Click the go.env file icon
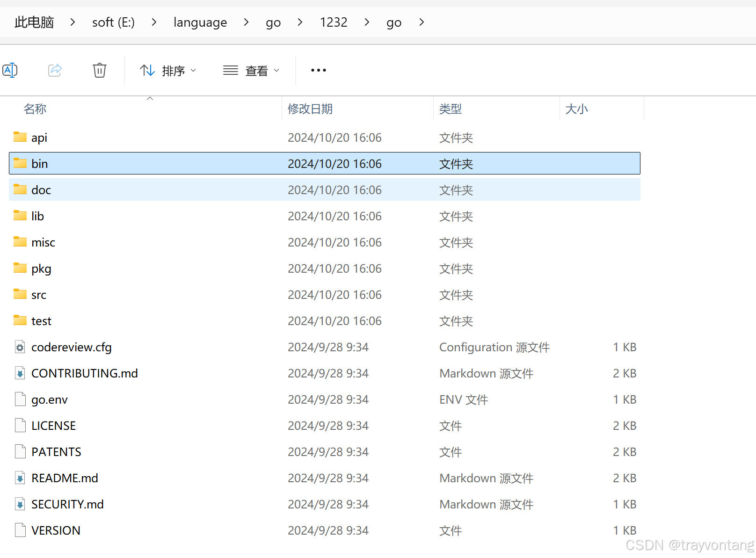This screenshot has height=558, width=756. (x=20, y=399)
